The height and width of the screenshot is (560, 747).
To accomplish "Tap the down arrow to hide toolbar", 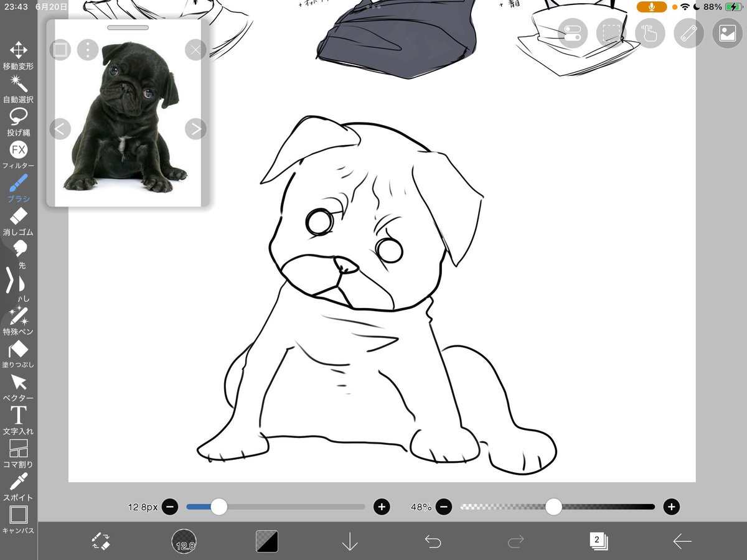I will tap(350, 541).
